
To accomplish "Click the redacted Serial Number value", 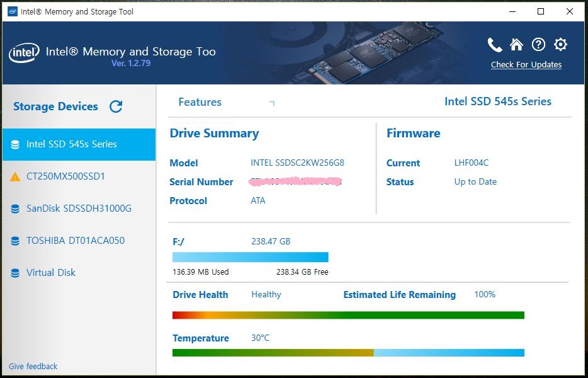I will [295, 181].
